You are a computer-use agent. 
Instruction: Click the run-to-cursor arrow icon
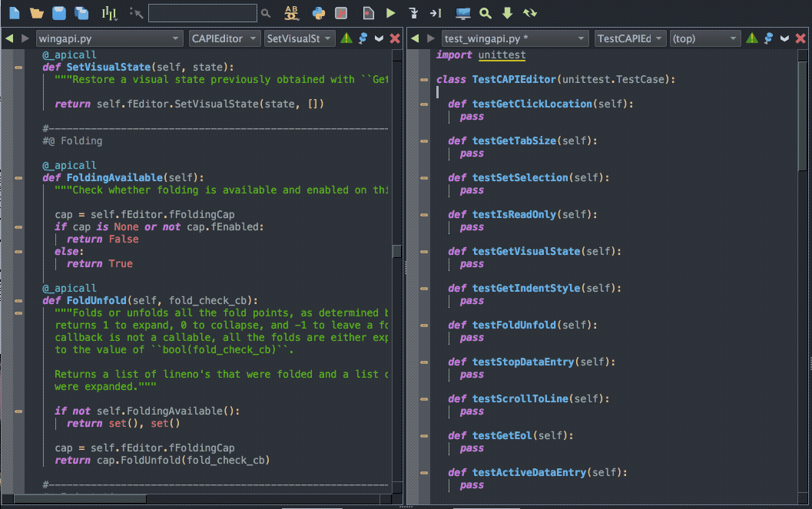[436, 13]
